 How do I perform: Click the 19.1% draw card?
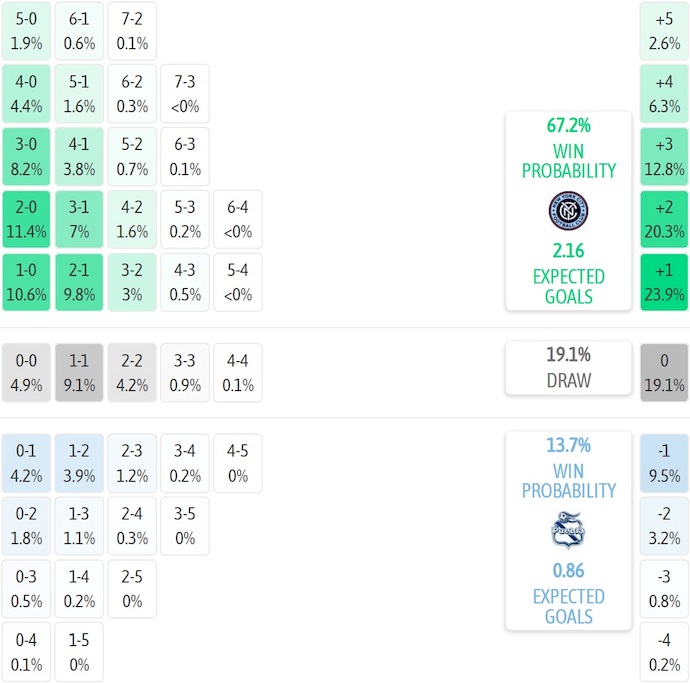[x=568, y=367]
